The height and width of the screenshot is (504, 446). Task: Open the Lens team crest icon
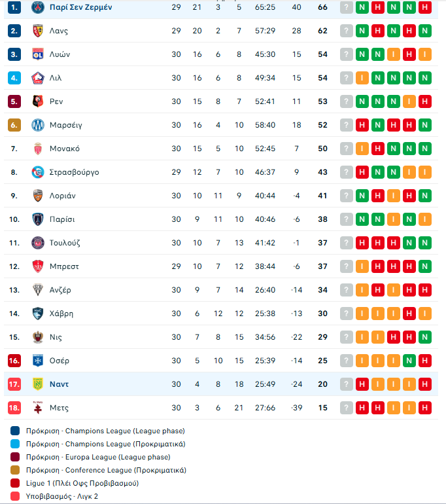point(37,31)
